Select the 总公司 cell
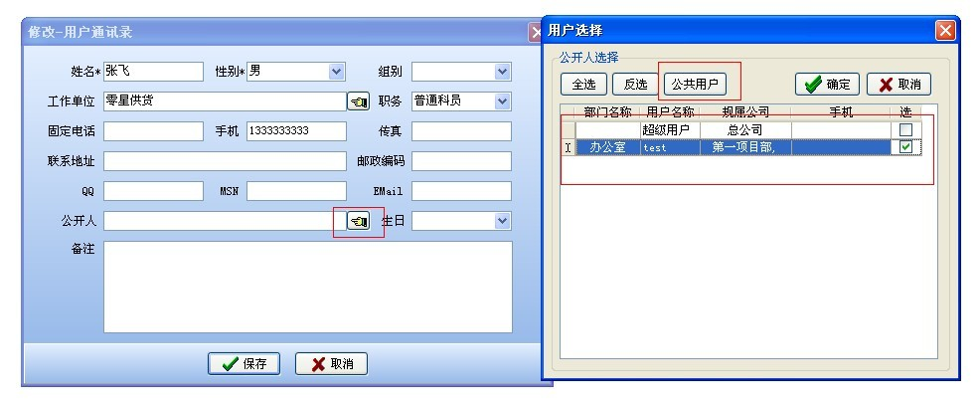Screen dimensions: 980x403 (745, 130)
